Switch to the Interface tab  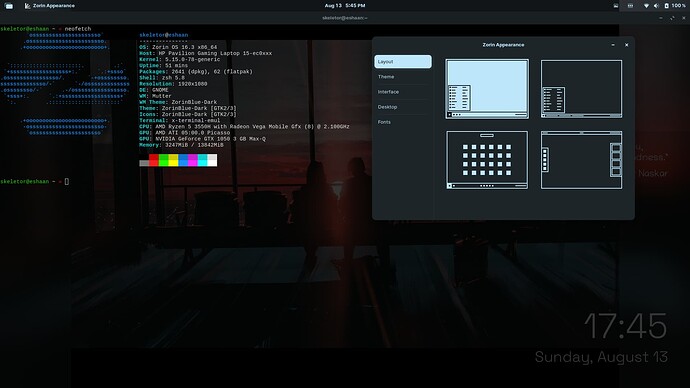[x=403, y=92]
